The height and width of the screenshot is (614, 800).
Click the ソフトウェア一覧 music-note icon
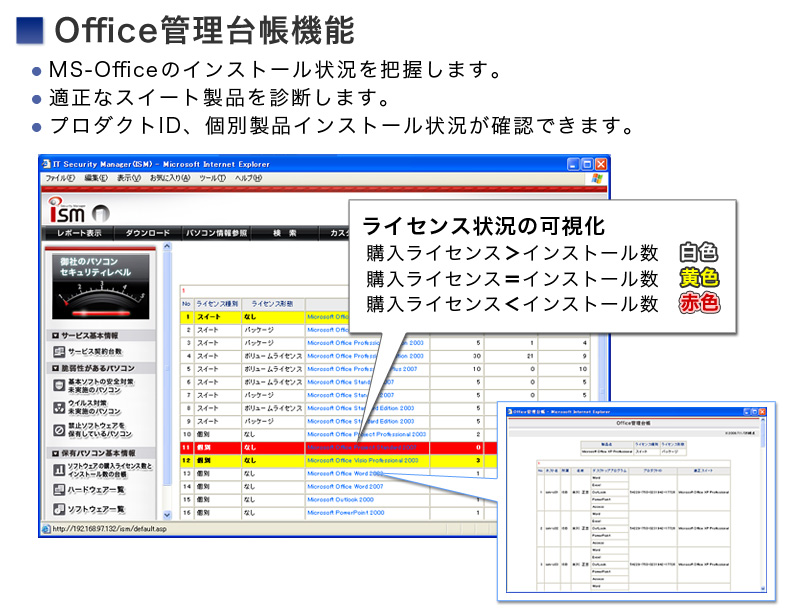(59, 509)
